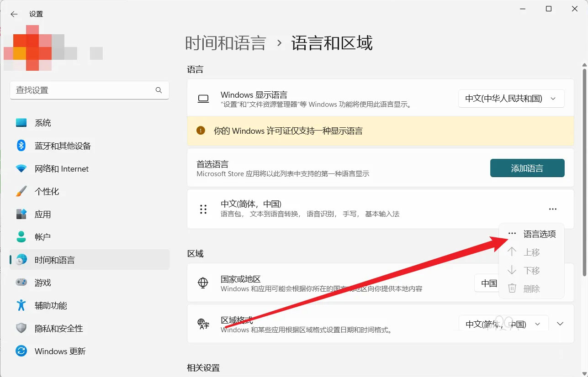
Task: Open the Windows 显示语言 dropdown
Action: point(511,99)
